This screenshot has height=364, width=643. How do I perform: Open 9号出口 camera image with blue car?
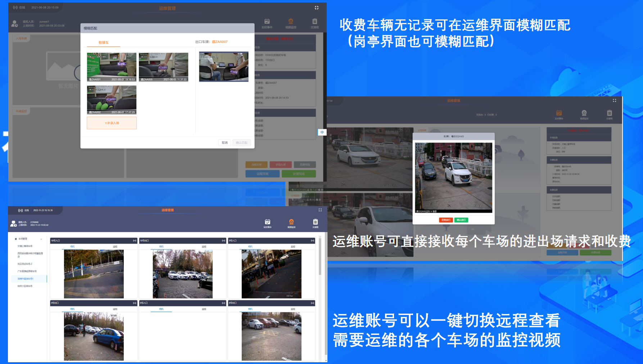click(x=94, y=336)
